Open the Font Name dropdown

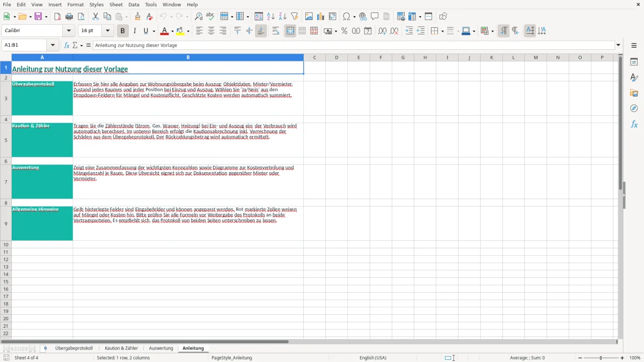pyautogui.click(x=69, y=31)
